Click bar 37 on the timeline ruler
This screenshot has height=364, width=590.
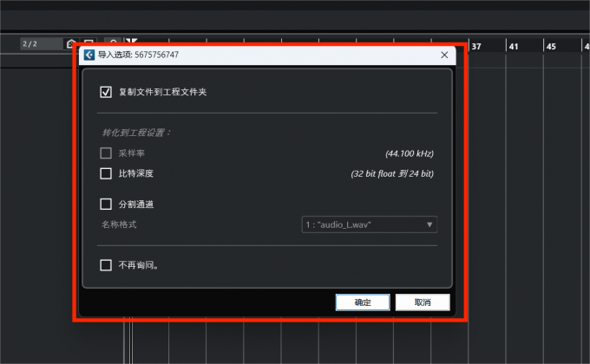click(x=476, y=47)
